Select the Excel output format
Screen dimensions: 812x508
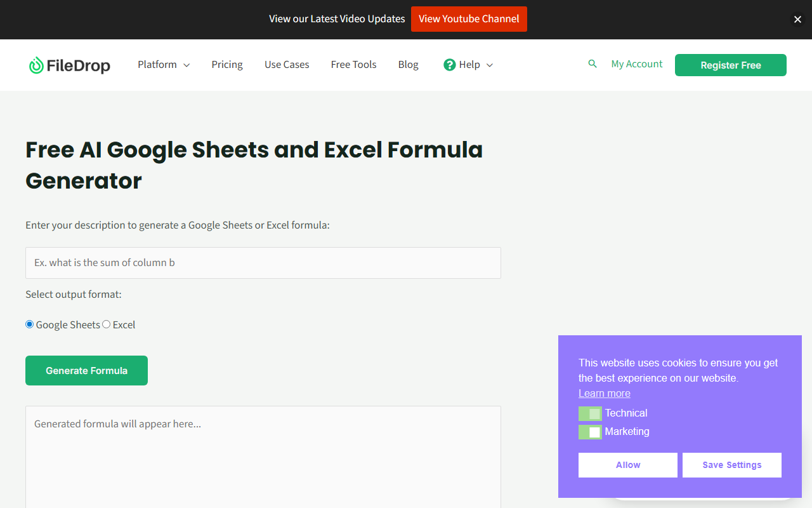click(106, 324)
